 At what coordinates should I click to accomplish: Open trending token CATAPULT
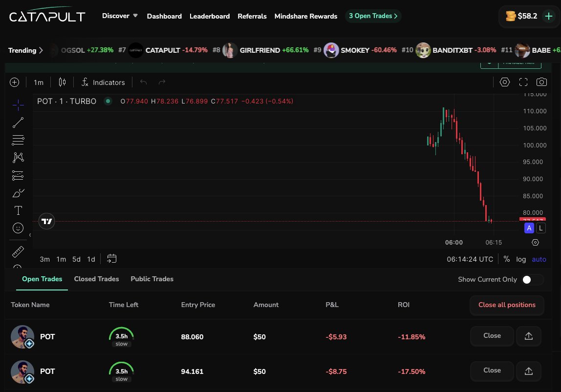pos(168,50)
